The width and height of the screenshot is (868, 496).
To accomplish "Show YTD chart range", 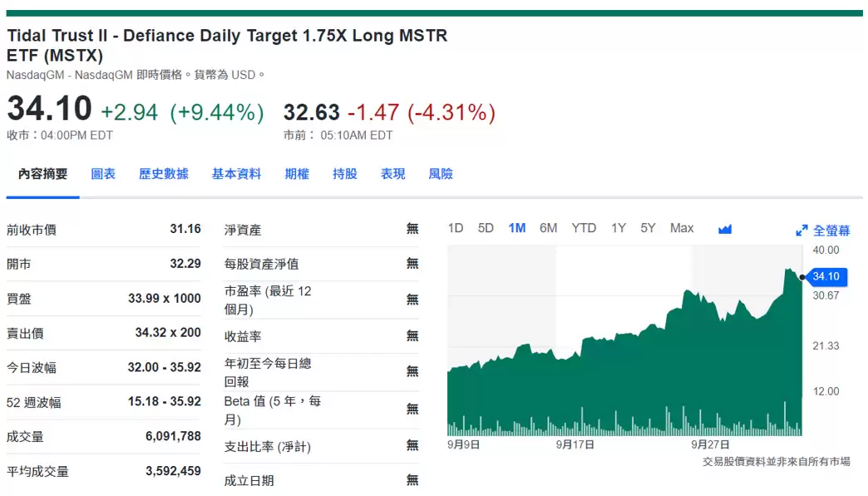I will (x=584, y=228).
